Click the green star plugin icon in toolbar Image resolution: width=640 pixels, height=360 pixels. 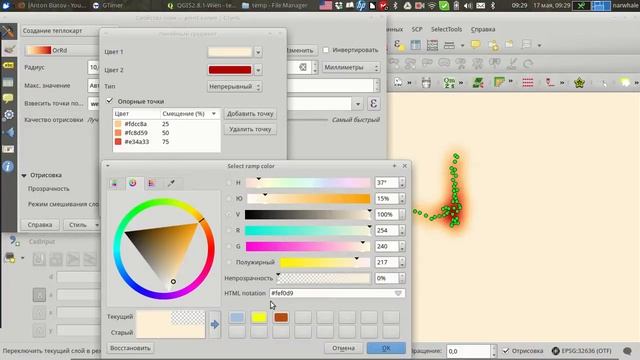[579, 83]
